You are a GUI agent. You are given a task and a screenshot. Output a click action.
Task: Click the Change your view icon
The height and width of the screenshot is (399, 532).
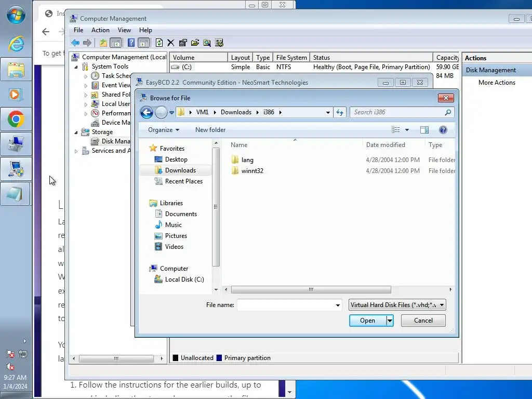coord(395,129)
